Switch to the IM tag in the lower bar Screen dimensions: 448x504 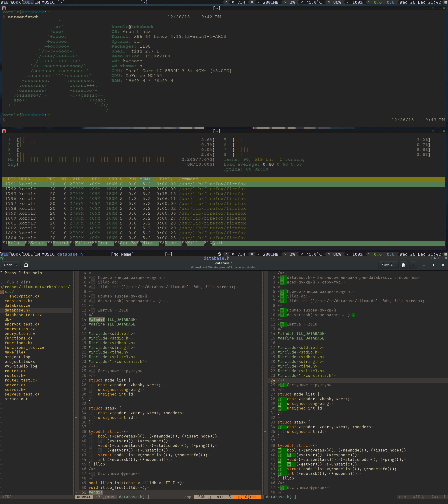pyautogui.click(x=37, y=254)
